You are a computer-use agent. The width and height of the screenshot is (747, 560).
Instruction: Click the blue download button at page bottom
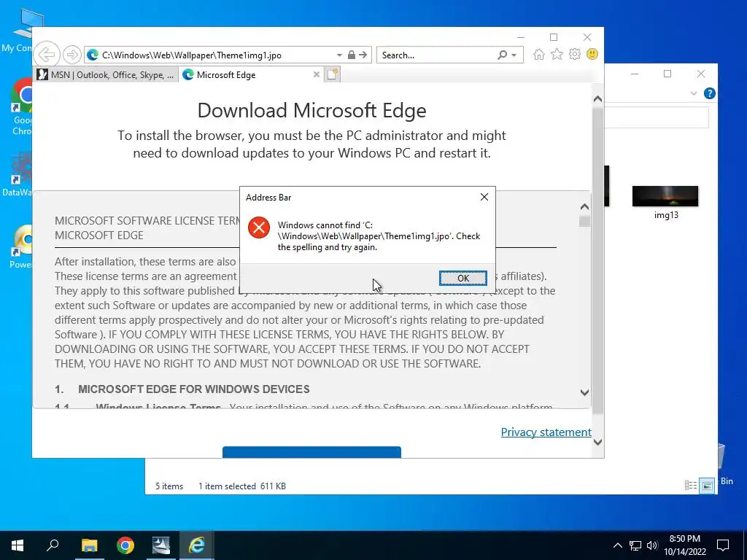coord(311,452)
